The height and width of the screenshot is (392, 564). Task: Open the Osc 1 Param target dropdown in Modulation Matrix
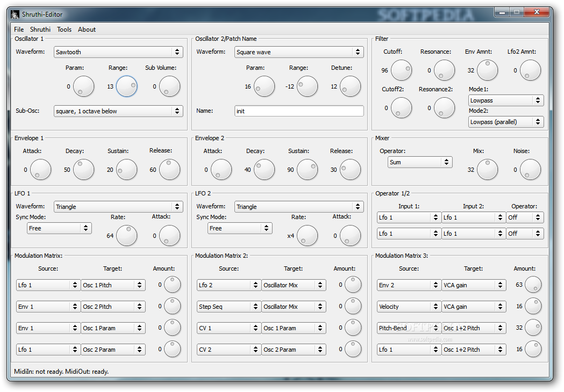[x=113, y=328]
